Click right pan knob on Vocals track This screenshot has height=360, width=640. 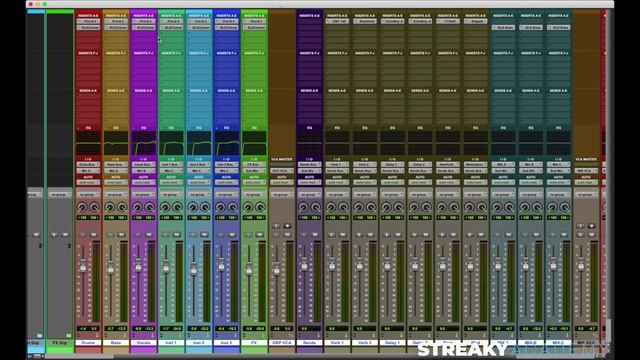click(x=150, y=207)
